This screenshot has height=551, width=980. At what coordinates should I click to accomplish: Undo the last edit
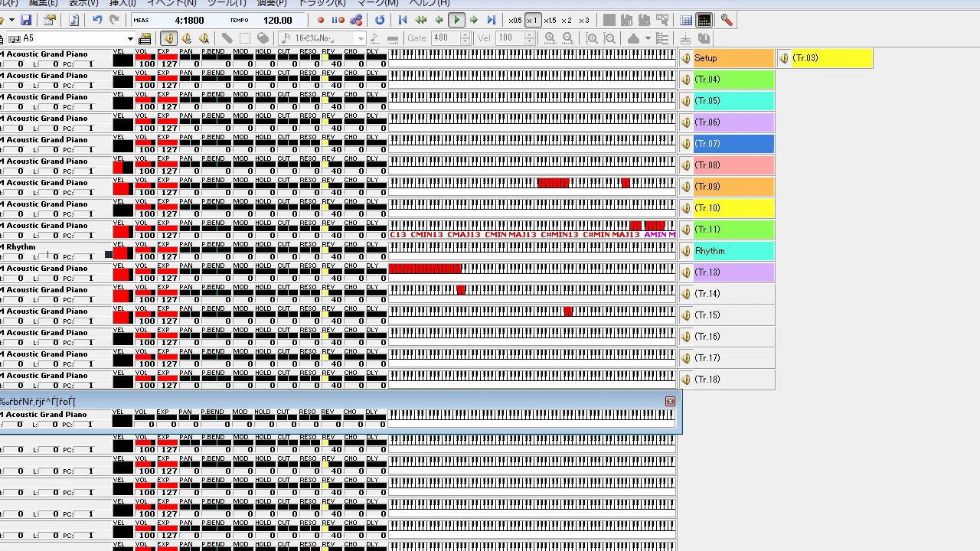[x=97, y=20]
